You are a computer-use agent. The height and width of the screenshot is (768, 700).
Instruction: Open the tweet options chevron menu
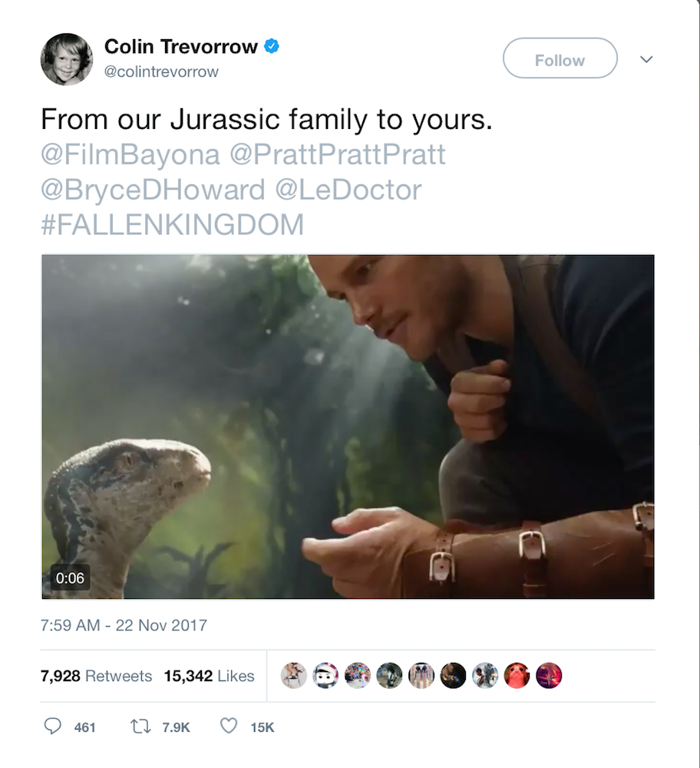646,59
